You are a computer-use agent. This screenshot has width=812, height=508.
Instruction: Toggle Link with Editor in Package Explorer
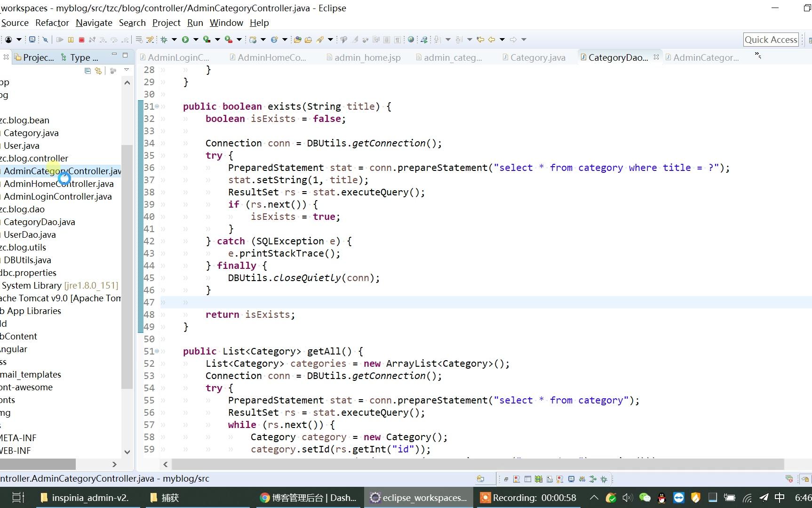[98, 71]
